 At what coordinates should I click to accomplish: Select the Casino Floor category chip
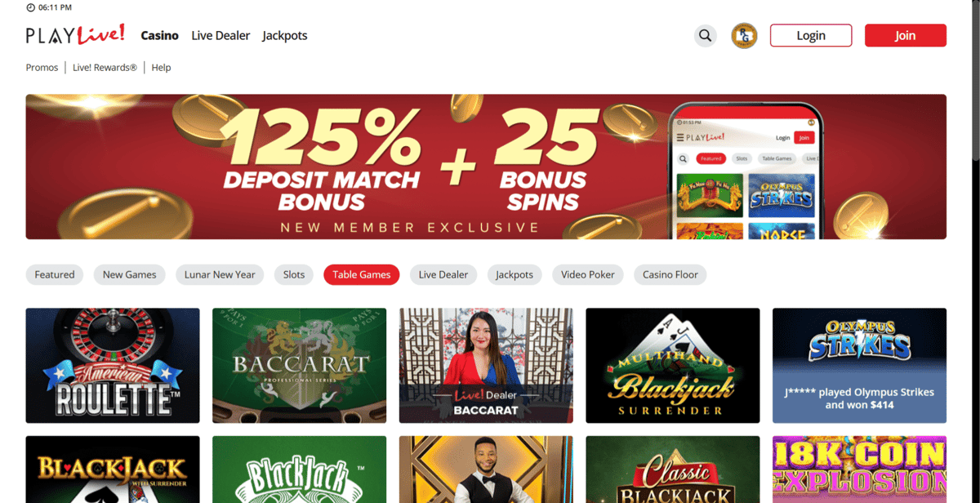coord(670,274)
